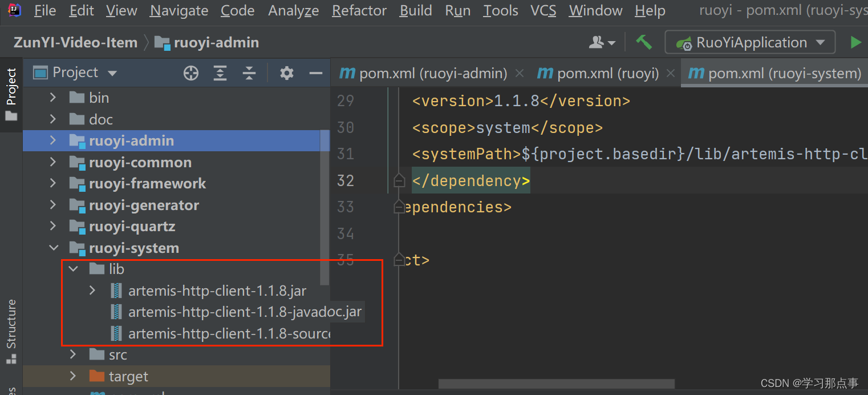Fold dependencies tag at line 33 gutter
This screenshot has height=395, width=868.
pos(399,207)
